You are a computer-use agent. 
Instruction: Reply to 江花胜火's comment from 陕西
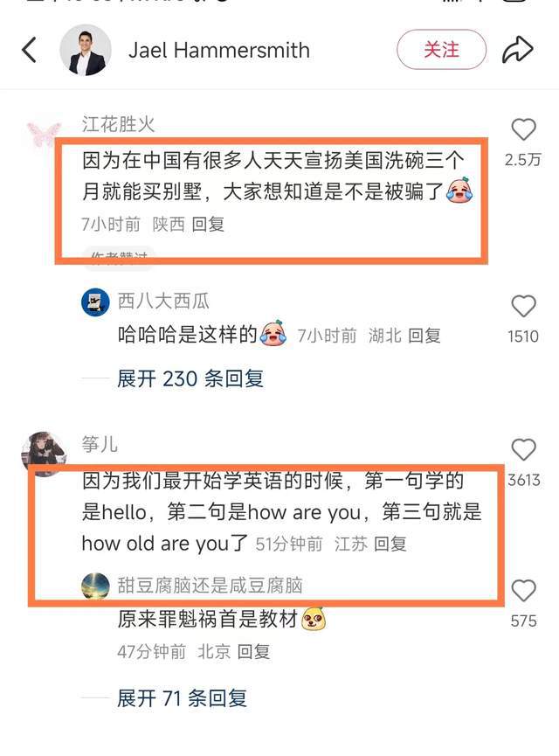coord(208,225)
